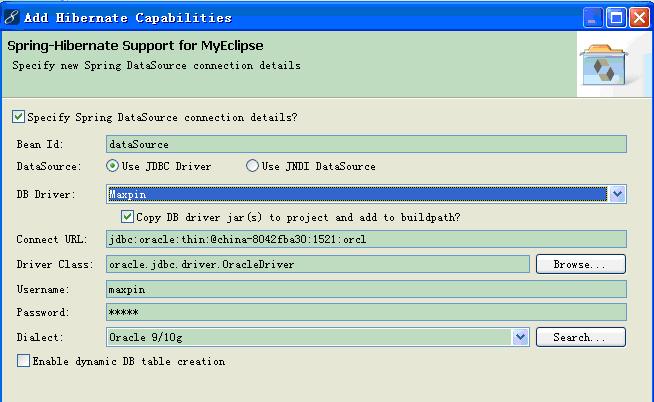Click the Dialect: label
The height and width of the screenshot is (402, 654).
click(40, 337)
